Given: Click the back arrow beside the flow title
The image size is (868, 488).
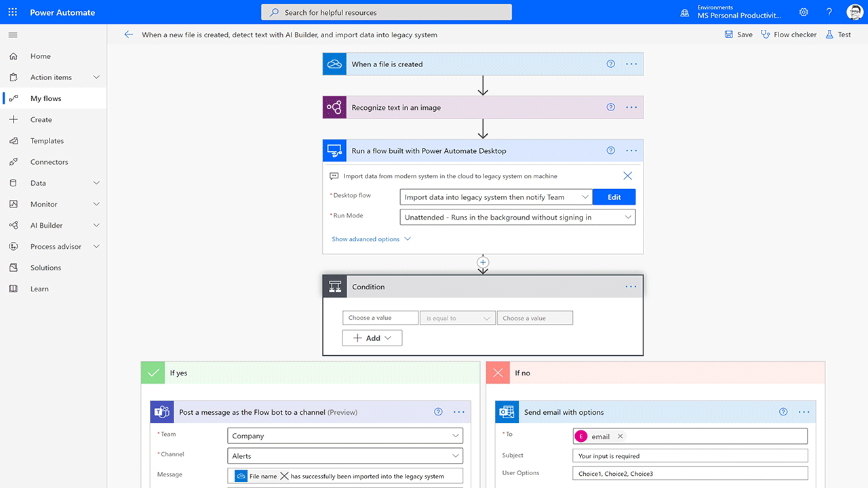Looking at the screenshot, I should coord(129,34).
